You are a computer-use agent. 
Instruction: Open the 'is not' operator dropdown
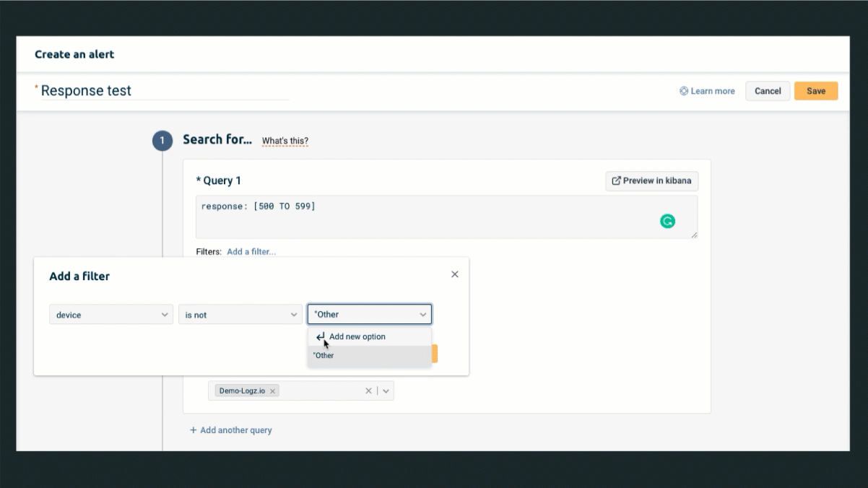coord(240,314)
